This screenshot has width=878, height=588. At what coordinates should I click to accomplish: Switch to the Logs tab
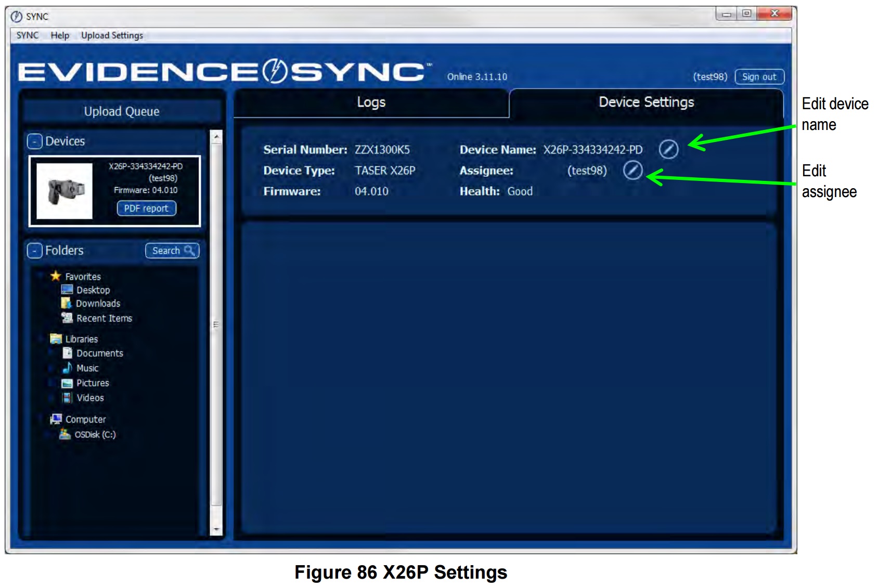370,102
